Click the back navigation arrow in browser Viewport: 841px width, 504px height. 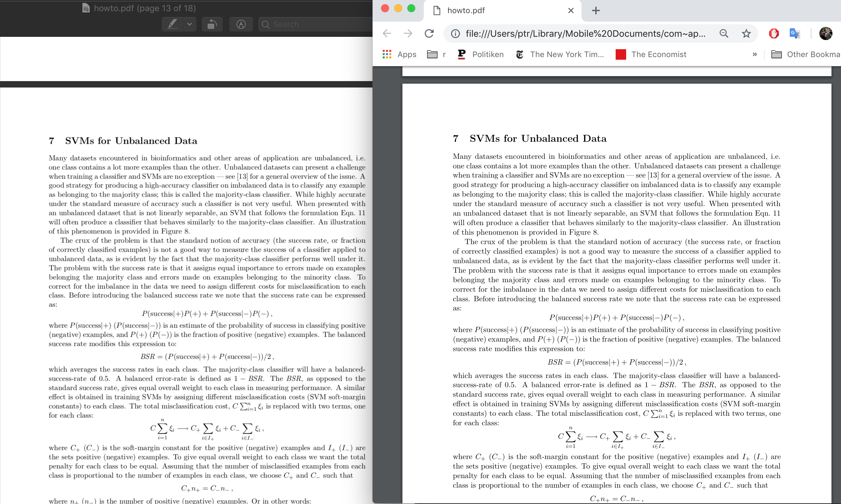[387, 34]
